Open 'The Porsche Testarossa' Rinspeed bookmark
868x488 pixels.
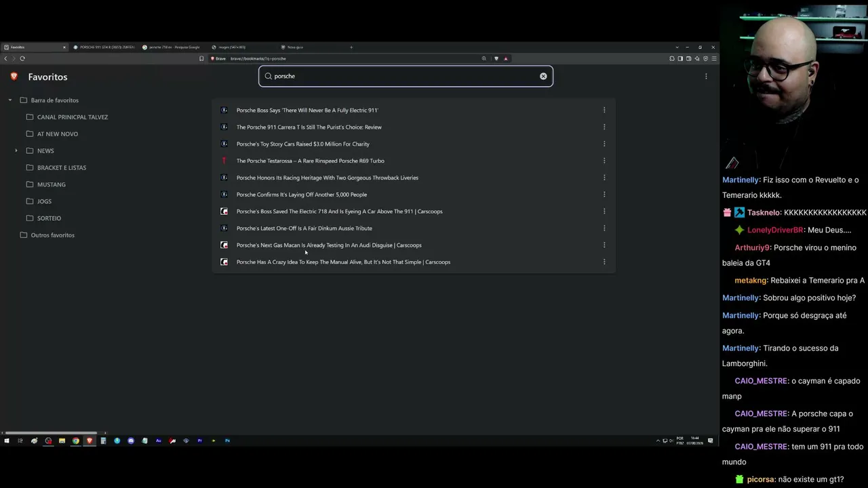point(311,161)
